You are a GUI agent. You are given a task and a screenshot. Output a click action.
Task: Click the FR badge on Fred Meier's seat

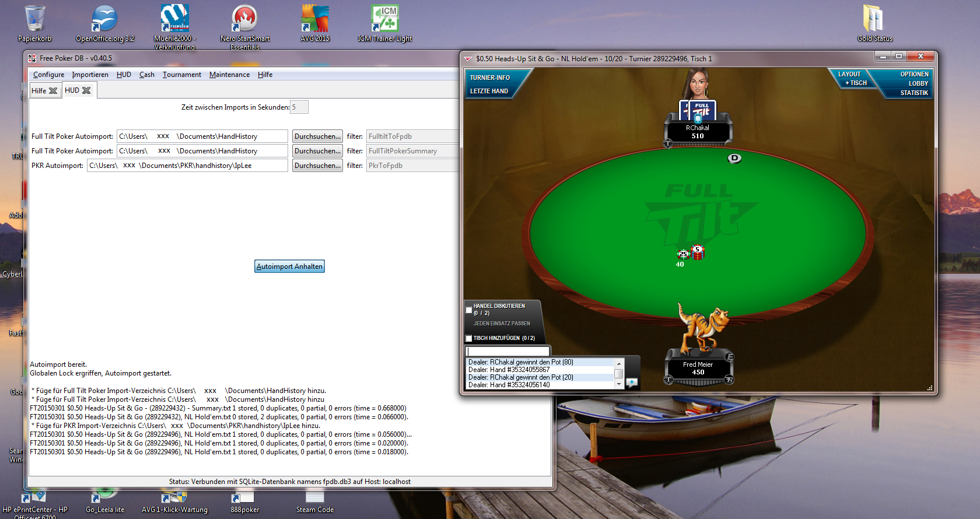[x=729, y=380]
